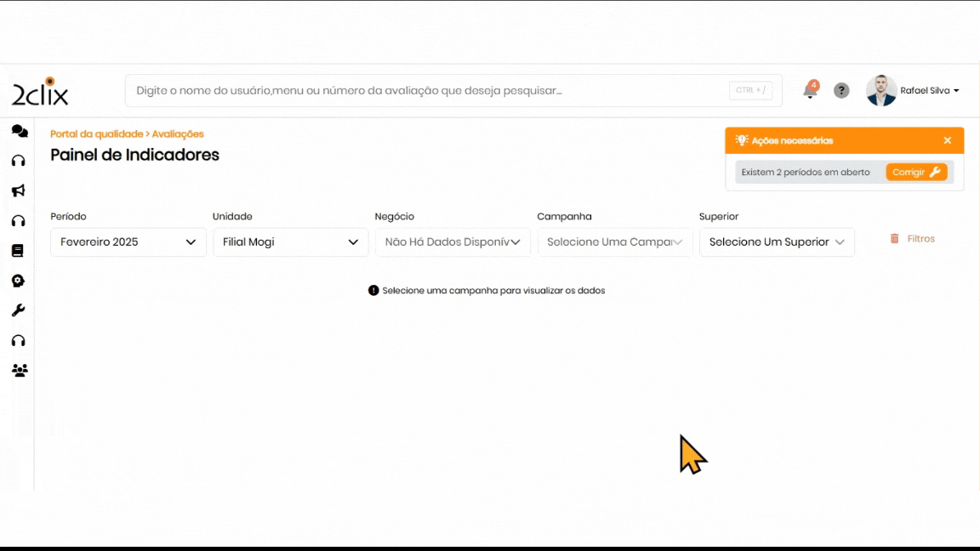The width and height of the screenshot is (980, 551).
Task: Open the wrench tools sidebar icon
Action: coord(18,310)
